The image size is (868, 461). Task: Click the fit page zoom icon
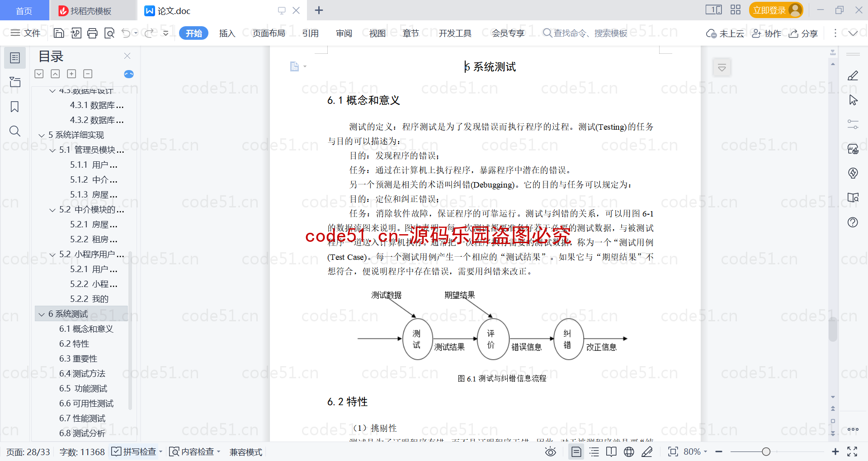(673, 452)
